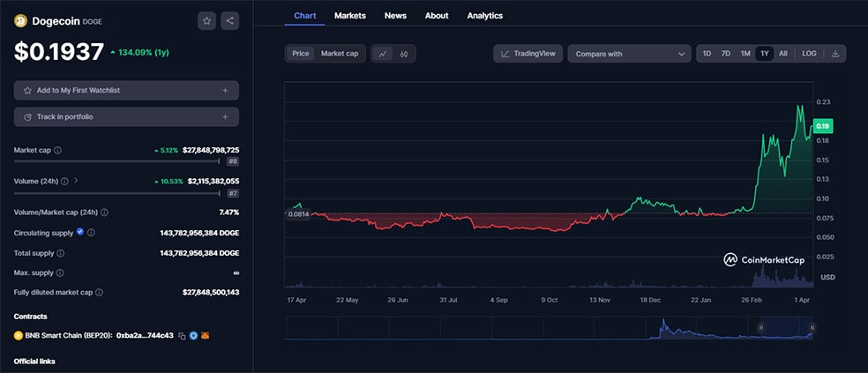
Task: Download chart data icon
Action: coord(835,54)
